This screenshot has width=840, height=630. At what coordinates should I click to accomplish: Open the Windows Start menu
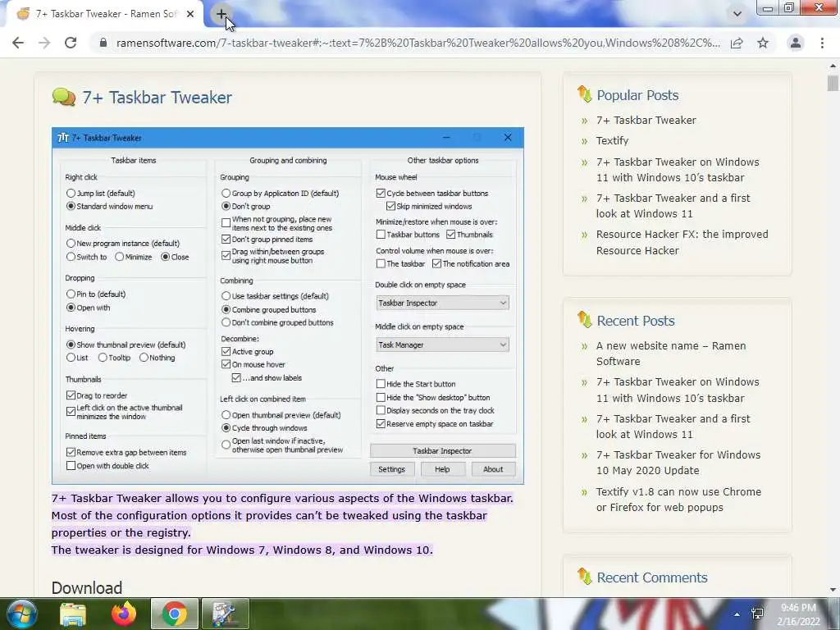pyautogui.click(x=21, y=614)
